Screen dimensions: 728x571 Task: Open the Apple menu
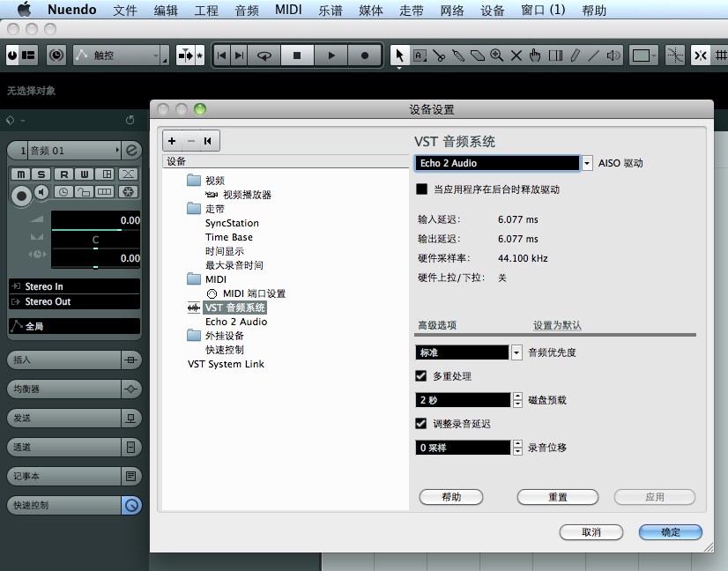click(24, 10)
